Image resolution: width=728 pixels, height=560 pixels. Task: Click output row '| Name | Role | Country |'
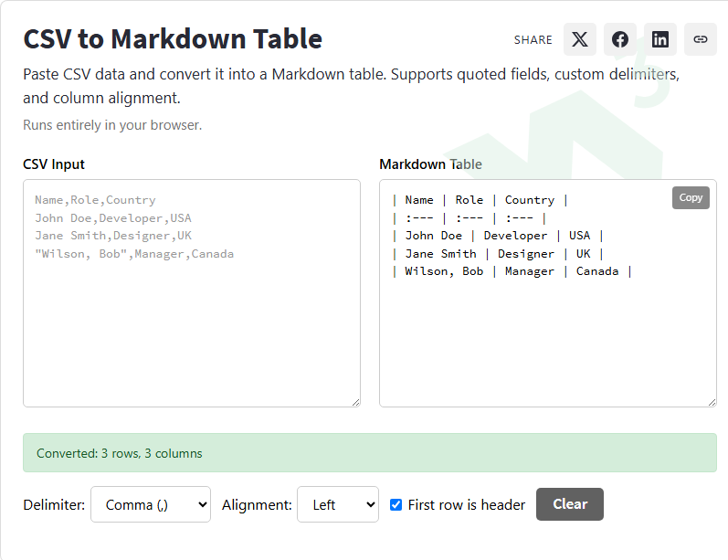point(480,200)
